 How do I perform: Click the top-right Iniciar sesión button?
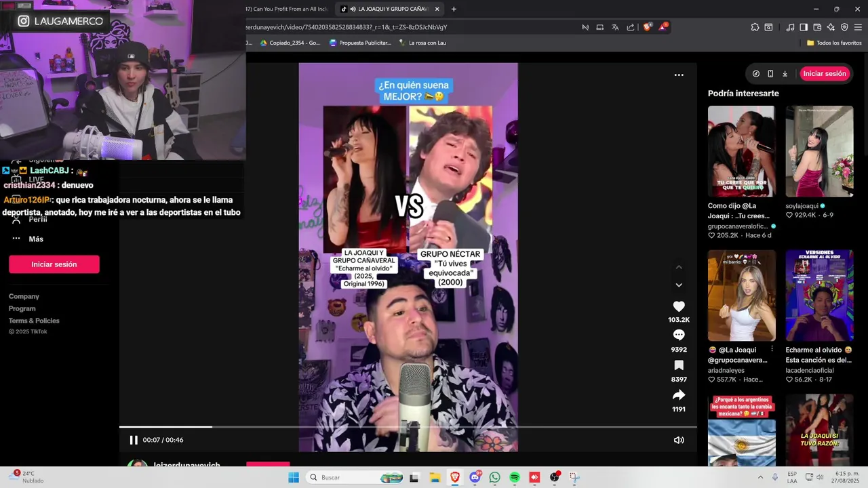click(x=825, y=73)
